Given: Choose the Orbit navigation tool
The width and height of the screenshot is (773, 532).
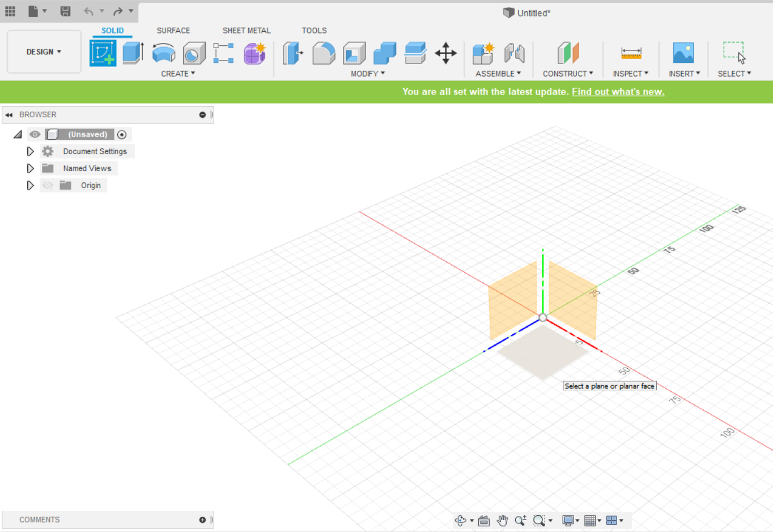Looking at the screenshot, I should click(461, 521).
